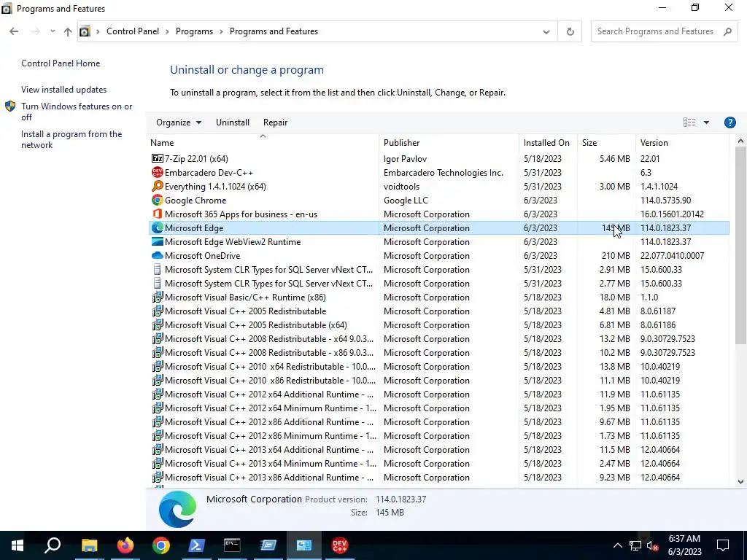747x560 pixels.
Task: Click the Igor Pavlov publisher cell
Action: point(405,158)
